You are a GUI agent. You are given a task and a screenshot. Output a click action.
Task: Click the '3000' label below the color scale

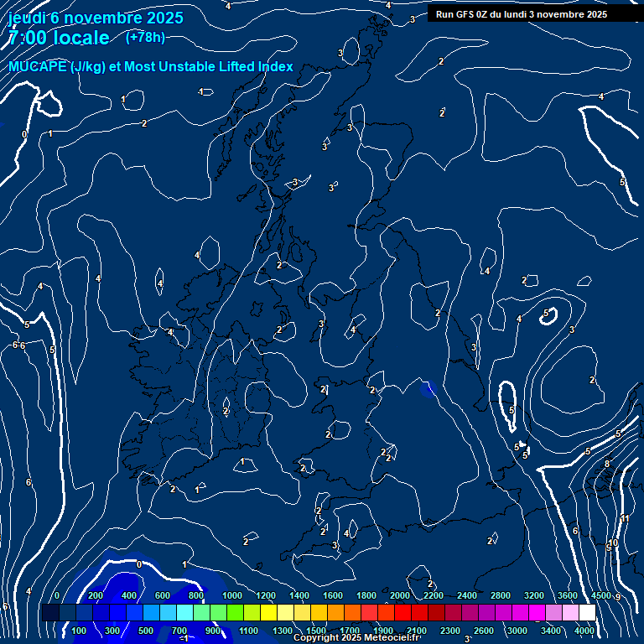pyautogui.click(x=517, y=631)
